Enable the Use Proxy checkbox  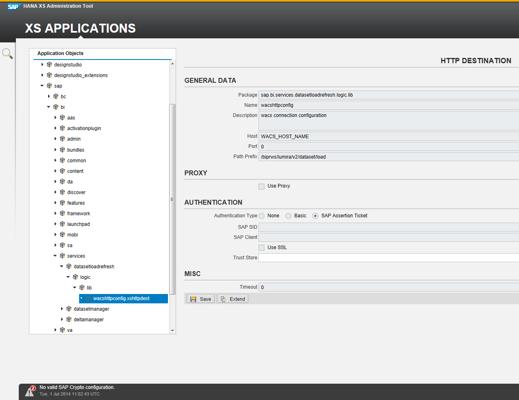tap(262, 186)
